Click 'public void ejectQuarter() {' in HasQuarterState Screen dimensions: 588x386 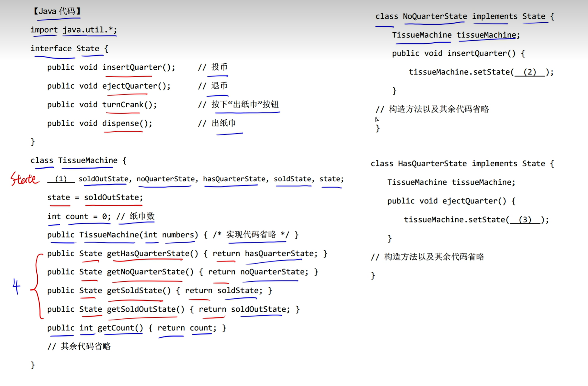tap(452, 201)
